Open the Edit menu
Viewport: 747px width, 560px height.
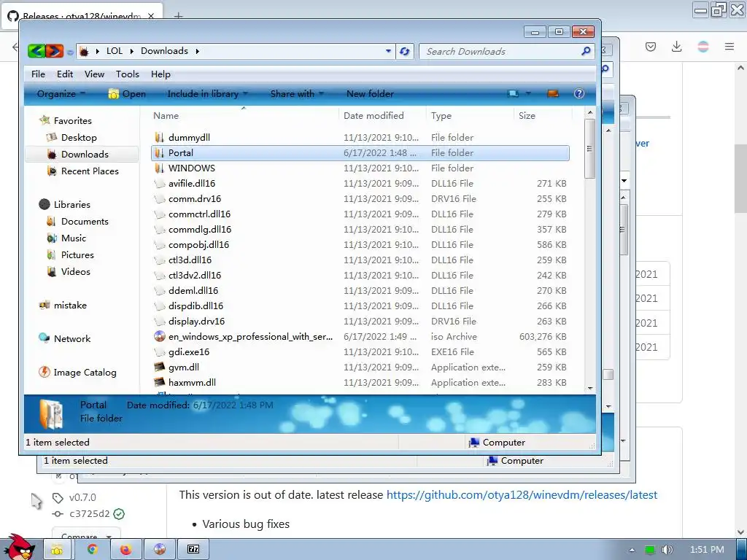[x=65, y=74]
